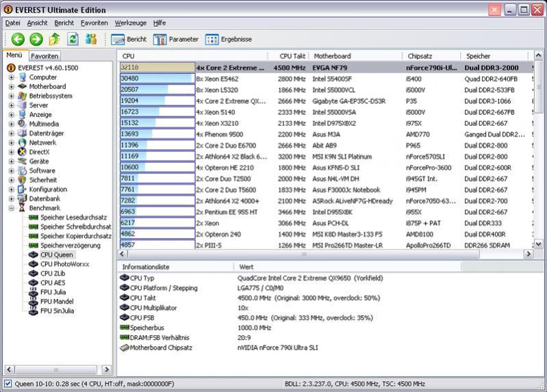Viewport: 547px width, 392px height.
Task: Open the Favoriten menu in the menu bar
Action: [x=94, y=23]
